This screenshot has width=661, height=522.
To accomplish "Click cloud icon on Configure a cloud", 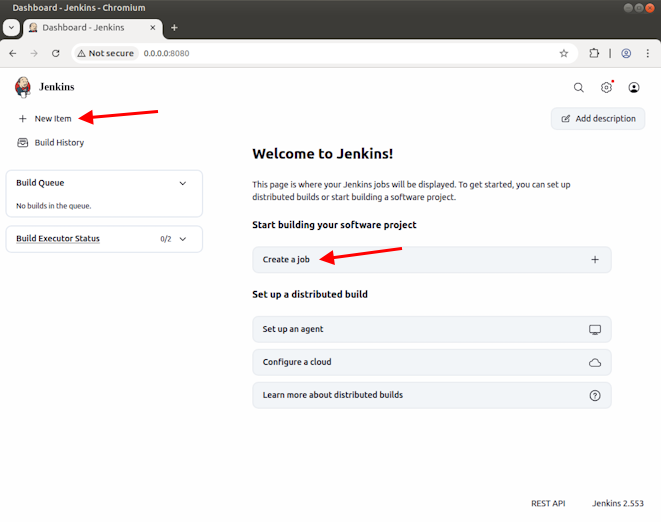I will tap(595, 362).
